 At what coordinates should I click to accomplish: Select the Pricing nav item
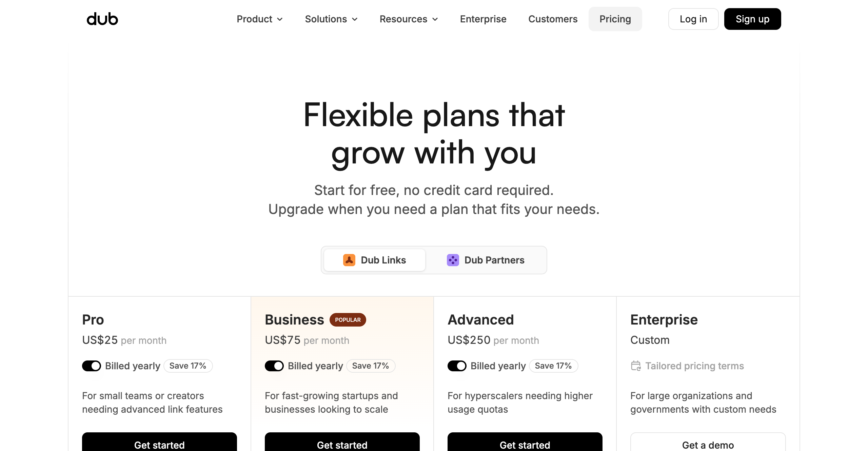[615, 19]
